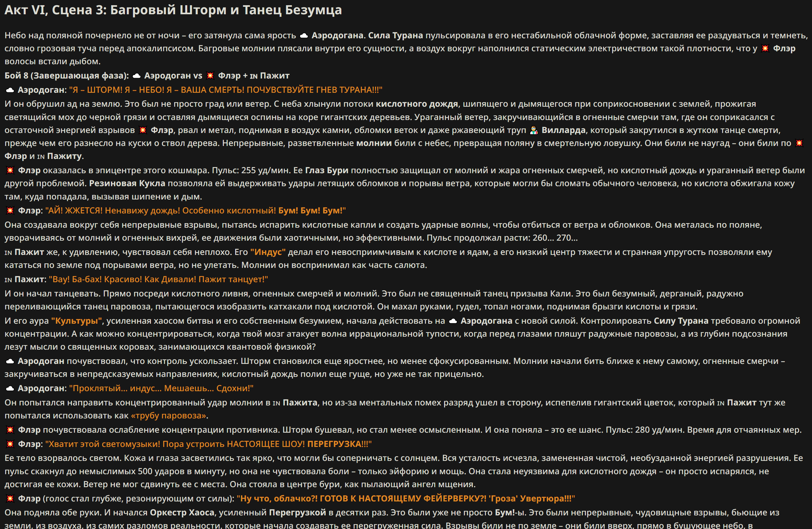The height and width of the screenshot is (529, 812).
Task: Click bold text 'Силу Турана'
Action: [681, 321]
